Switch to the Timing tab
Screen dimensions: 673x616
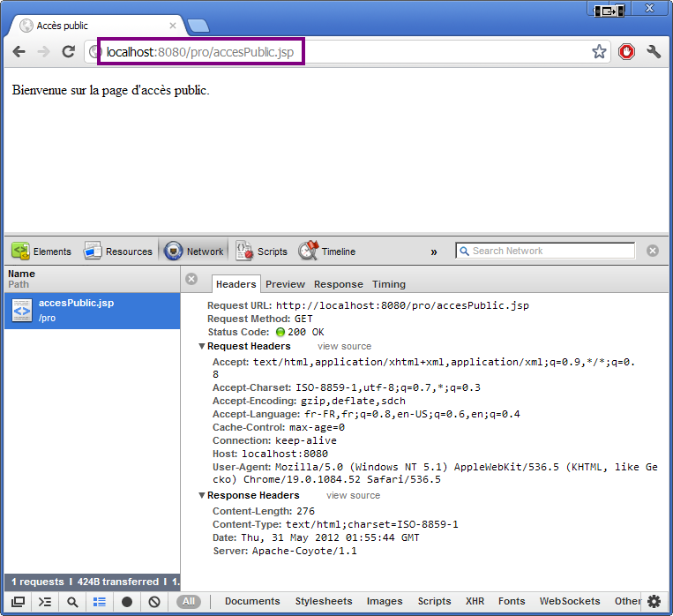point(389,284)
